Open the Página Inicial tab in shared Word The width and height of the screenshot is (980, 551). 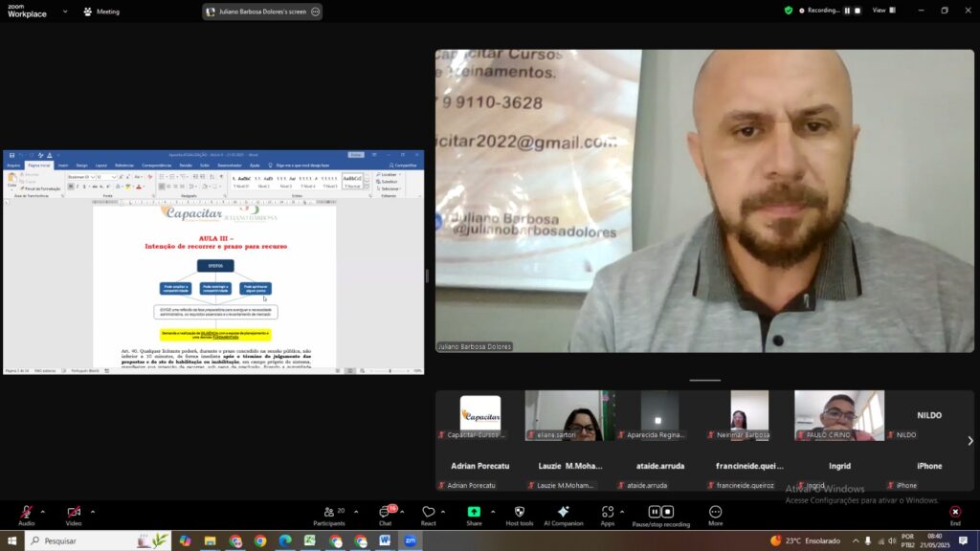point(38,165)
